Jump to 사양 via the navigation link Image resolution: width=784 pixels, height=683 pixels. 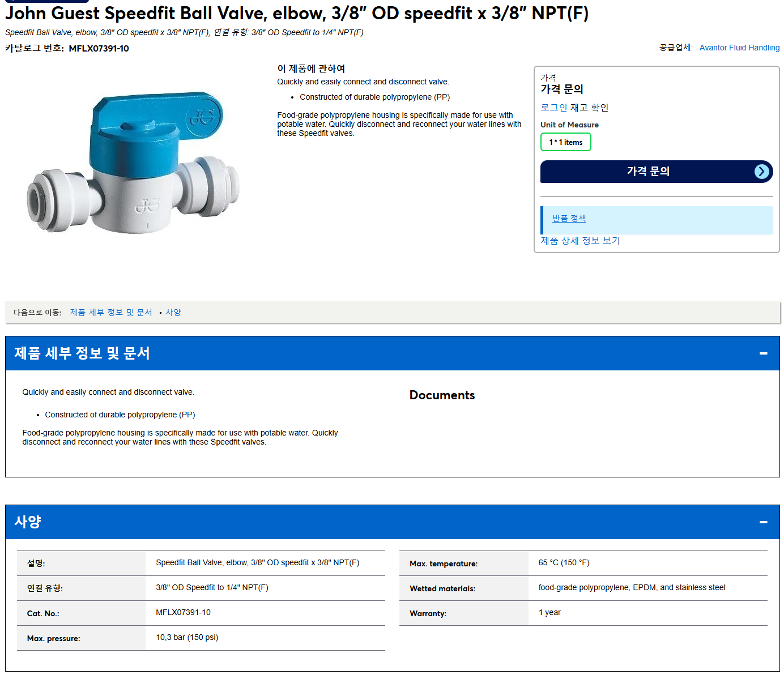[173, 313]
